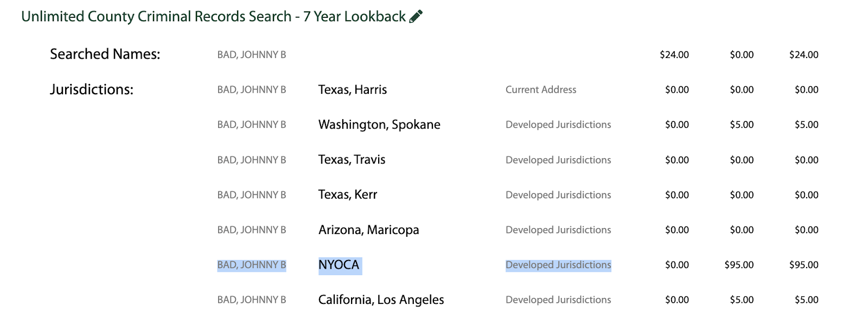
Task: Click the highlighted NYOCA jurisdiction
Action: (x=339, y=265)
